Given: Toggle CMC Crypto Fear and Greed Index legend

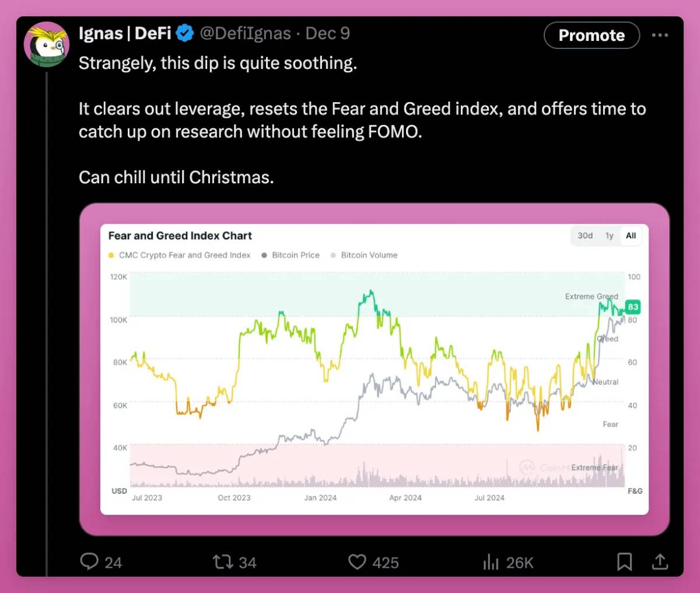Looking at the screenshot, I should tap(180, 255).
